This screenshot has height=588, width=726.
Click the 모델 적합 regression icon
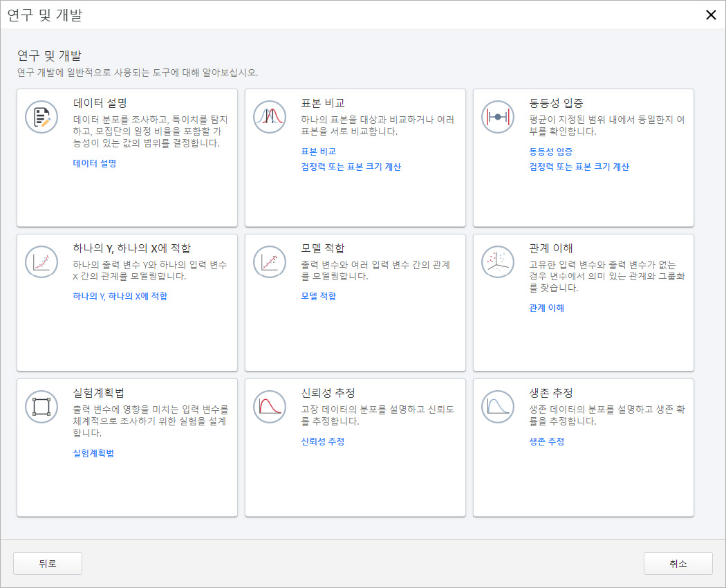pyautogui.click(x=269, y=261)
